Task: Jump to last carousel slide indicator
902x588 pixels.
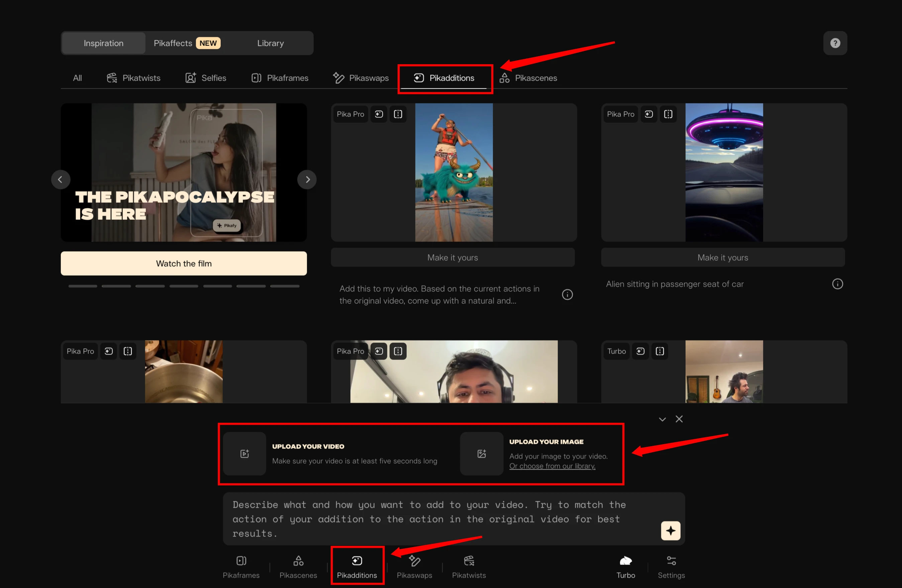Action: point(285,286)
